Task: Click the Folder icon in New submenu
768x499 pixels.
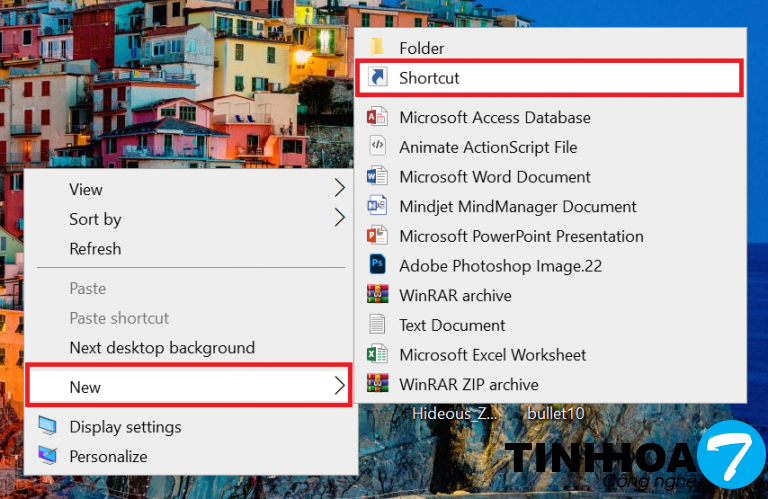Action: pos(377,47)
